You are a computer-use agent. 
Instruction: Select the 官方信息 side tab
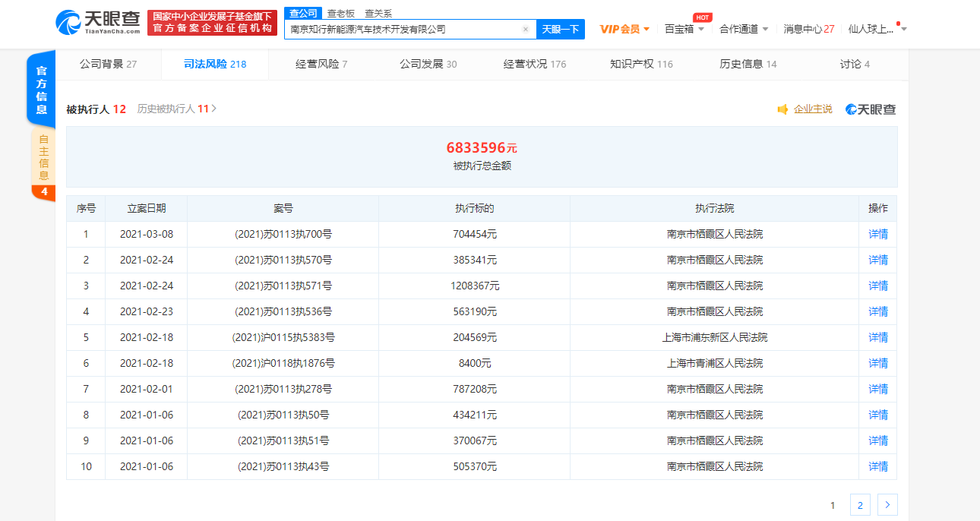coord(42,90)
